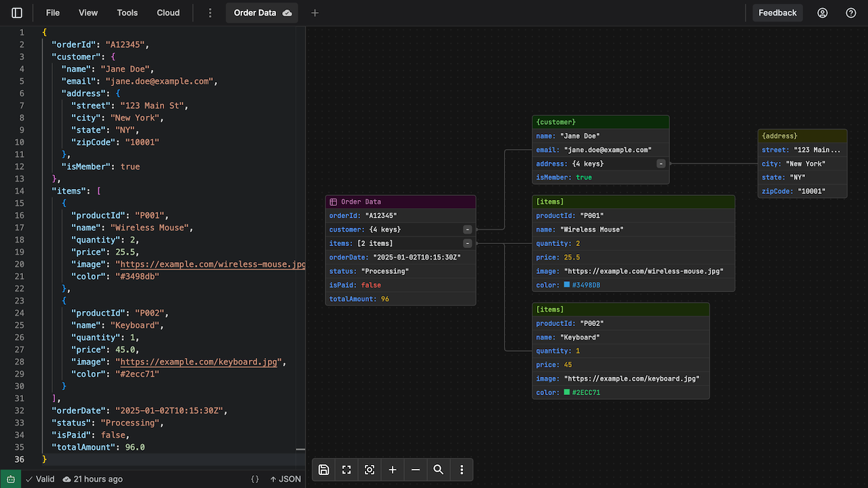The image size is (868, 488).
Task: Click the center/focus view icon
Action: [x=370, y=470]
